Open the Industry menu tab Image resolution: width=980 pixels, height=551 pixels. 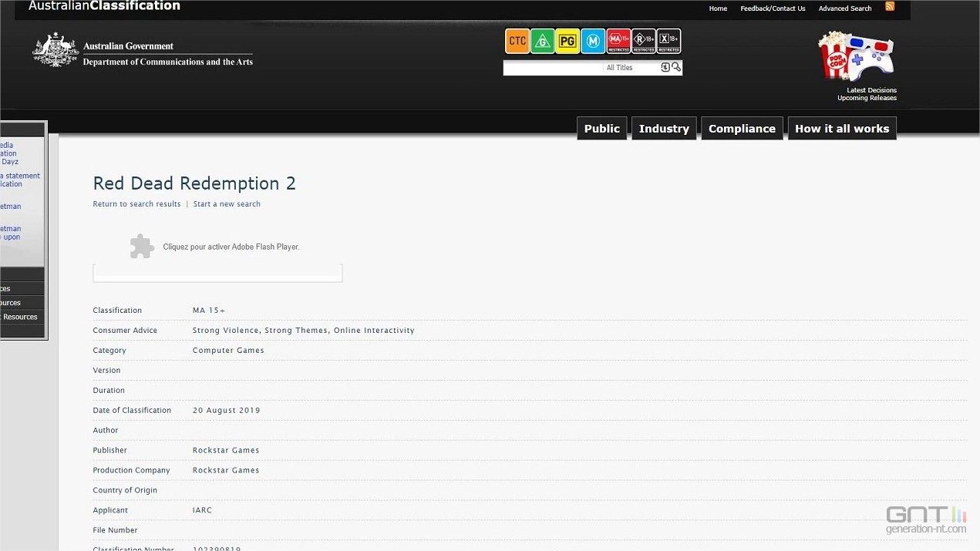tap(664, 129)
